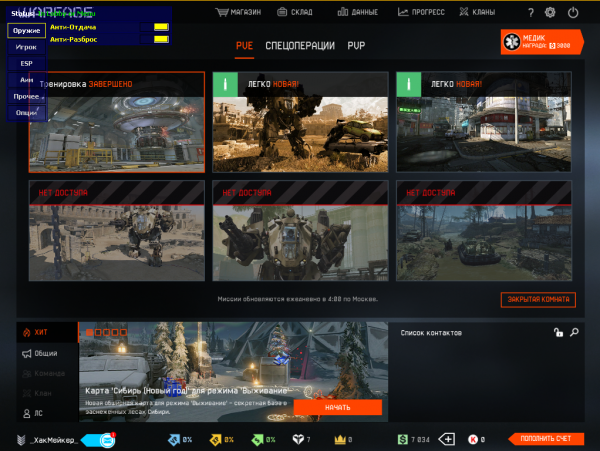Click the yellow booster percentage icon
This screenshot has width=600, height=451.
click(x=215, y=440)
